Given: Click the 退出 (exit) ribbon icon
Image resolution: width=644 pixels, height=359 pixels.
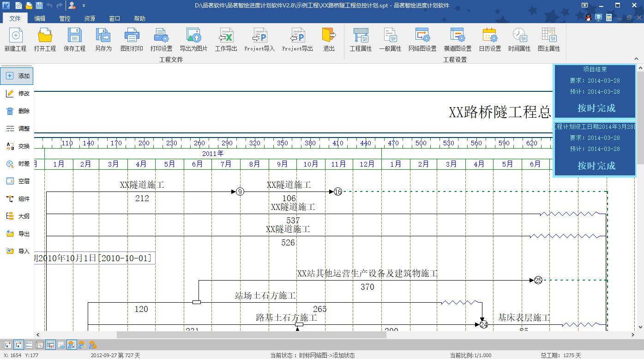Looking at the screenshot, I should pyautogui.click(x=329, y=40).
